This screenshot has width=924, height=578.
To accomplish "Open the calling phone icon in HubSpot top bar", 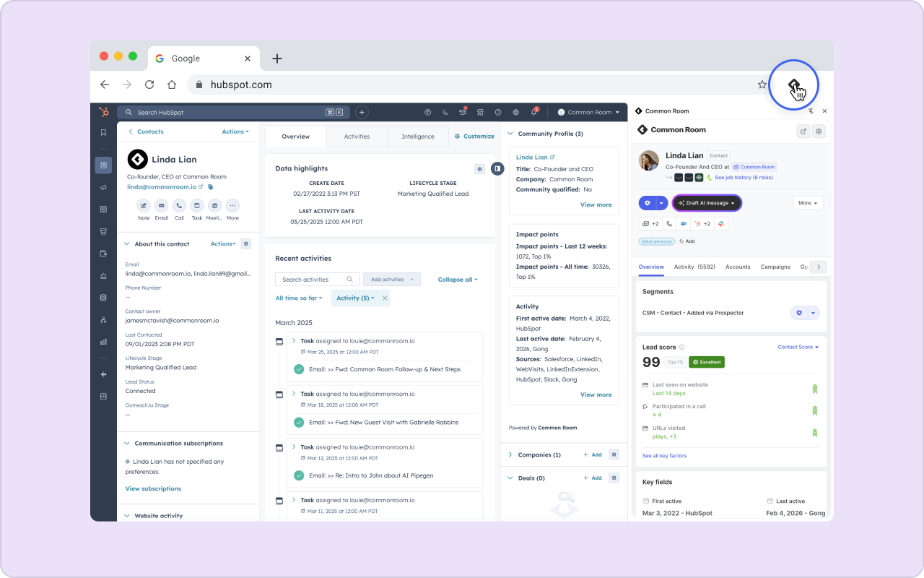I will (445, 112).
